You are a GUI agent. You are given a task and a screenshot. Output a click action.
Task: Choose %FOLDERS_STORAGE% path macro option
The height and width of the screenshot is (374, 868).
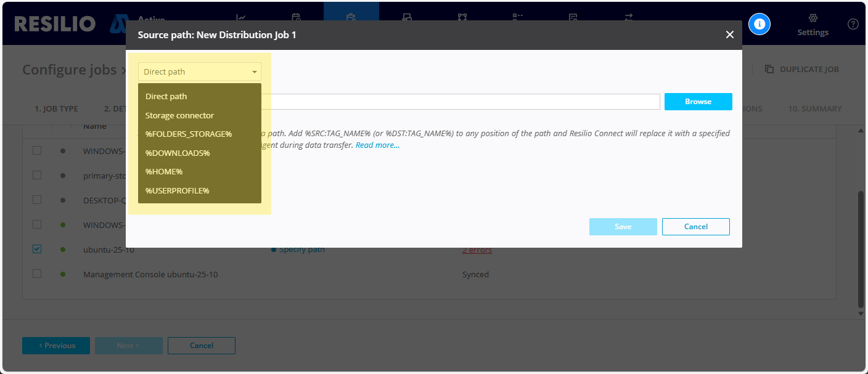point(188,134)
